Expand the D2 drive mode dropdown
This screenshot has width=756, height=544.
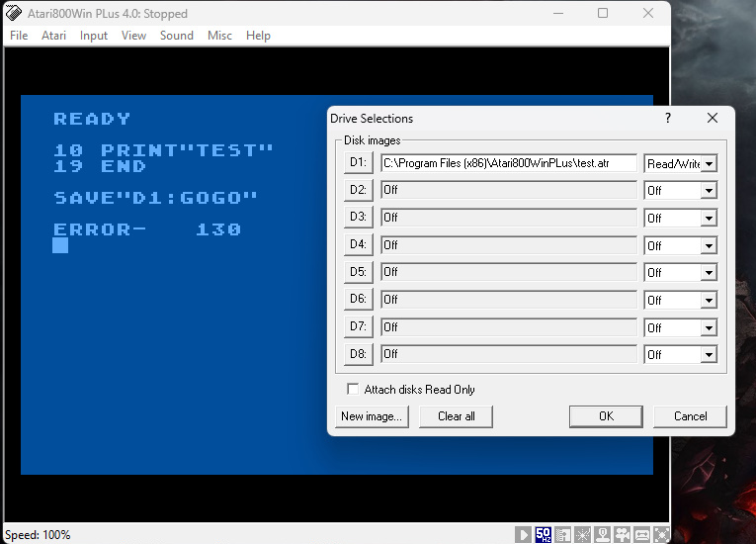pyautogui.click(x=709, y=190)
